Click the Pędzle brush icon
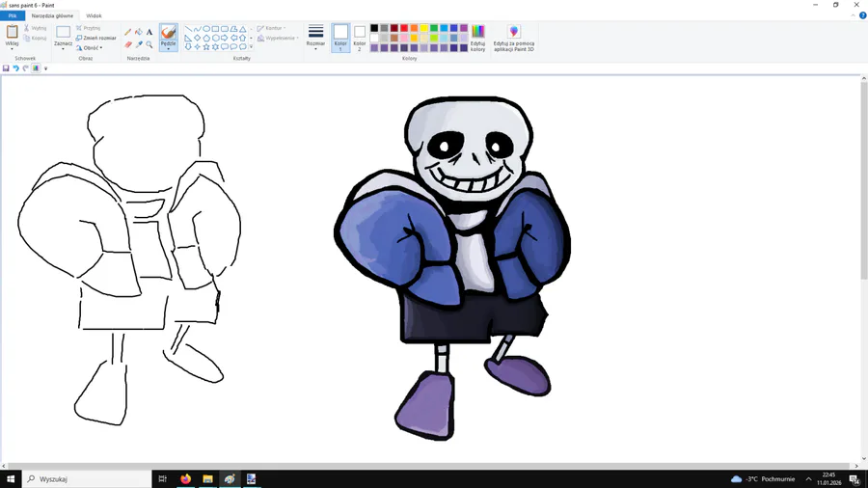The image size is (868, 488). coord(168,32)
